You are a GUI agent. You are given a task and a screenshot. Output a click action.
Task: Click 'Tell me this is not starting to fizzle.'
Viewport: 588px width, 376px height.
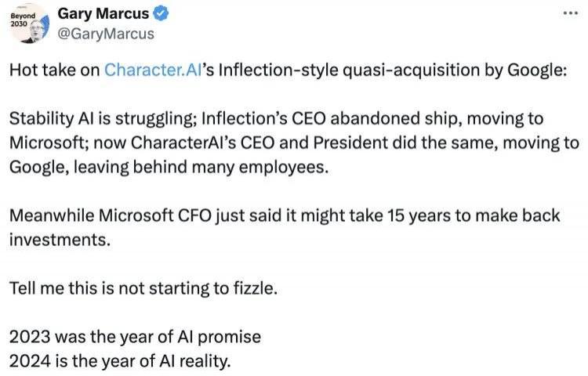143,288
